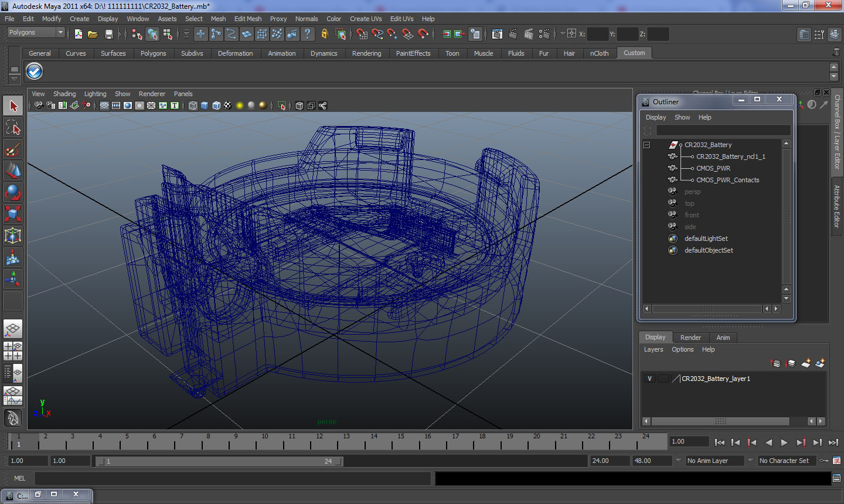Open the Render Settings window

[x=544, y=34]
